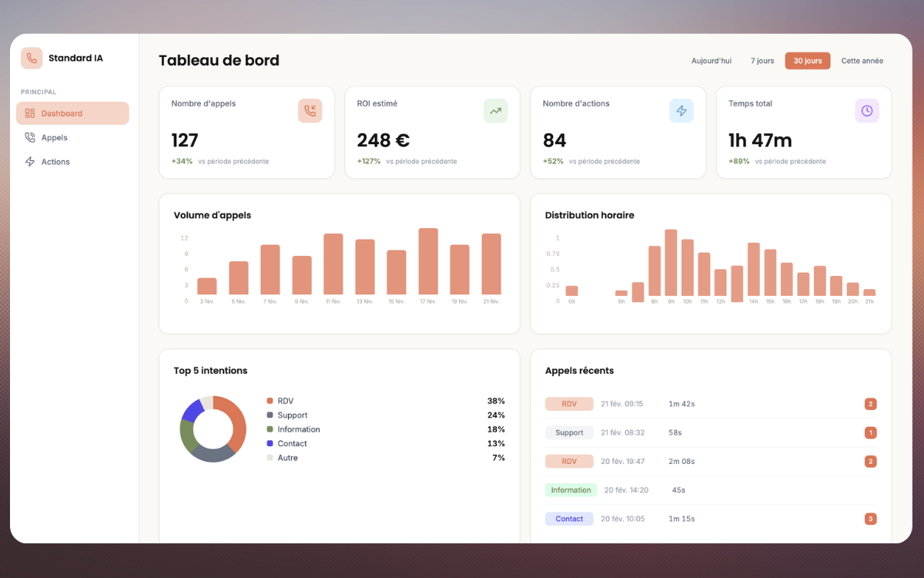Click the Actions lightning icon in sidebar

(30, 162)
